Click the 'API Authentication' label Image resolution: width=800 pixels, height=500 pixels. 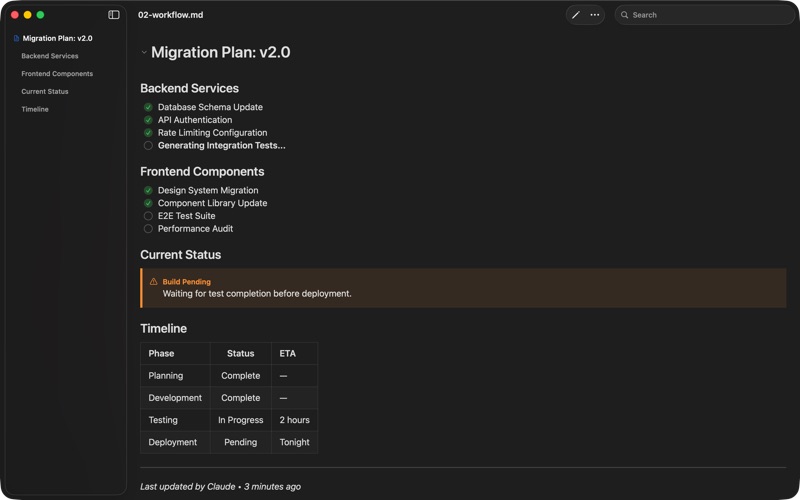[x=195, y=120]
